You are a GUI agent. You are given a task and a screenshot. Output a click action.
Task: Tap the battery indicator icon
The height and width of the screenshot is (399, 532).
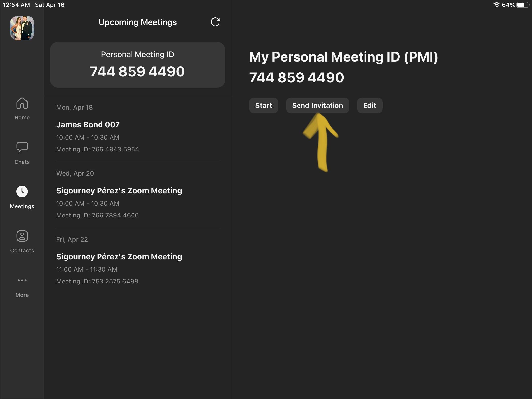coord(522,5)
